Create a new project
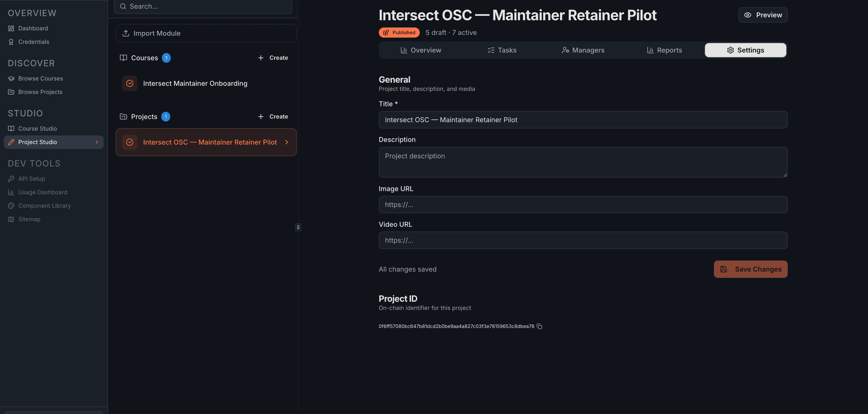The height and width of the screenshot is (414, 868). (273, 116)
